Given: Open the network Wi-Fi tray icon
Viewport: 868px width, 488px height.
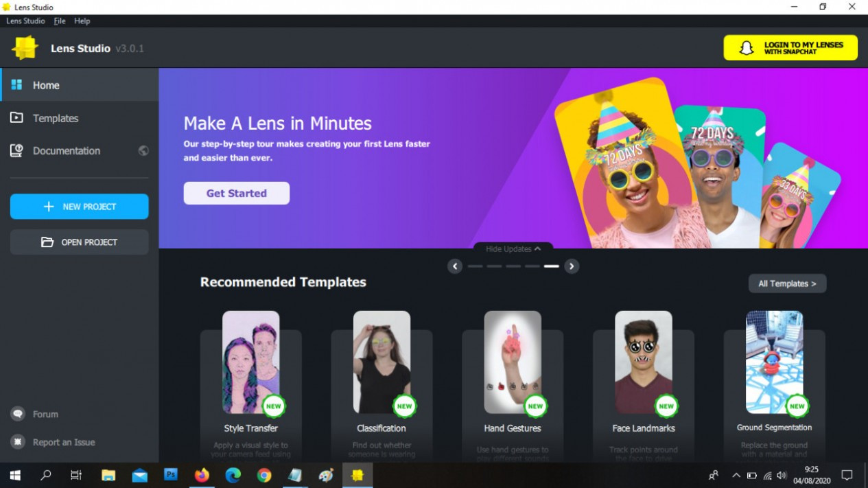Looking at the screenshot, I should (x=767, y=475).
